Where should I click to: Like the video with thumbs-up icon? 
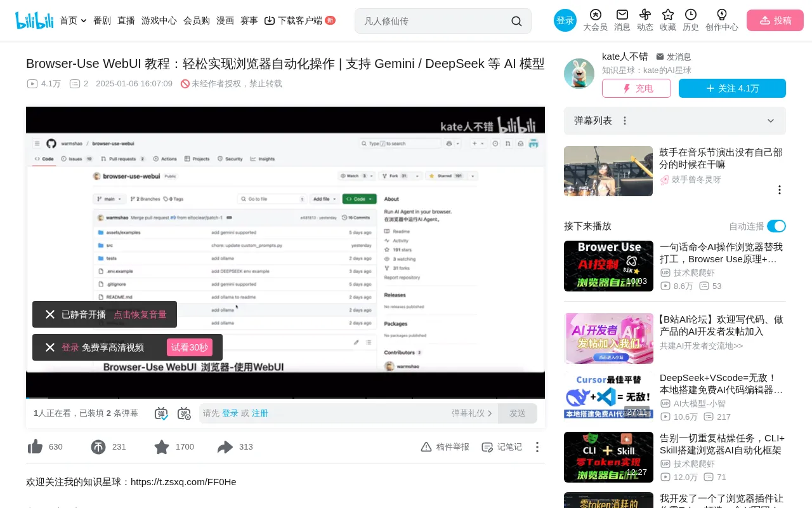coord(35,447)
